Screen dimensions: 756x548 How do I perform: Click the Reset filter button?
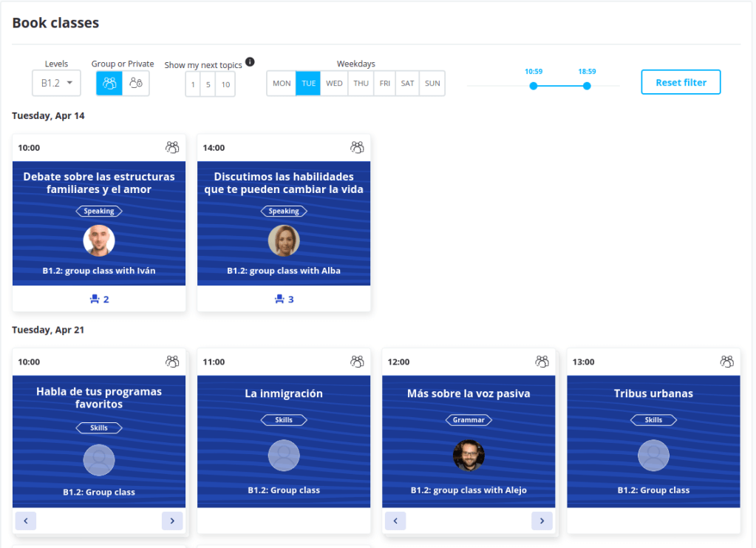coord(681,83)
